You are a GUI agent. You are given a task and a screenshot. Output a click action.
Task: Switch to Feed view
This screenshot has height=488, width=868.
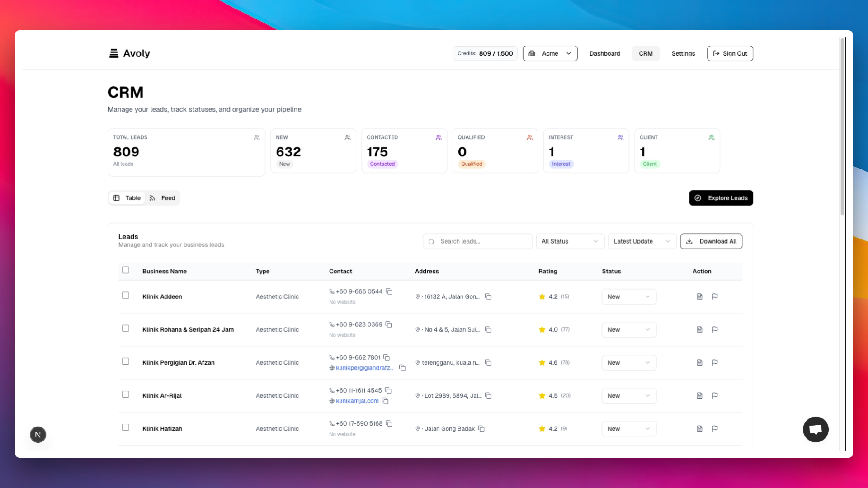click(x=163, y=198)
